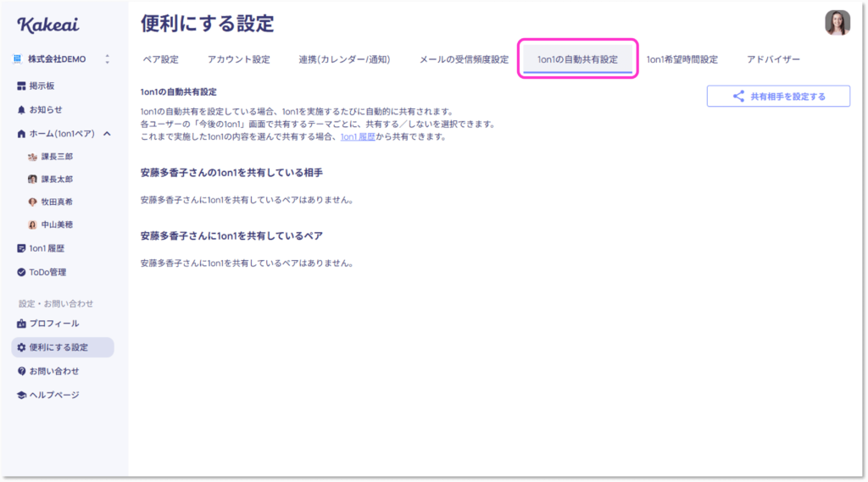This screenshot has width=868, height=482.
Task: Click the 便利にする設定 gear icon
Action: [21, 347]
